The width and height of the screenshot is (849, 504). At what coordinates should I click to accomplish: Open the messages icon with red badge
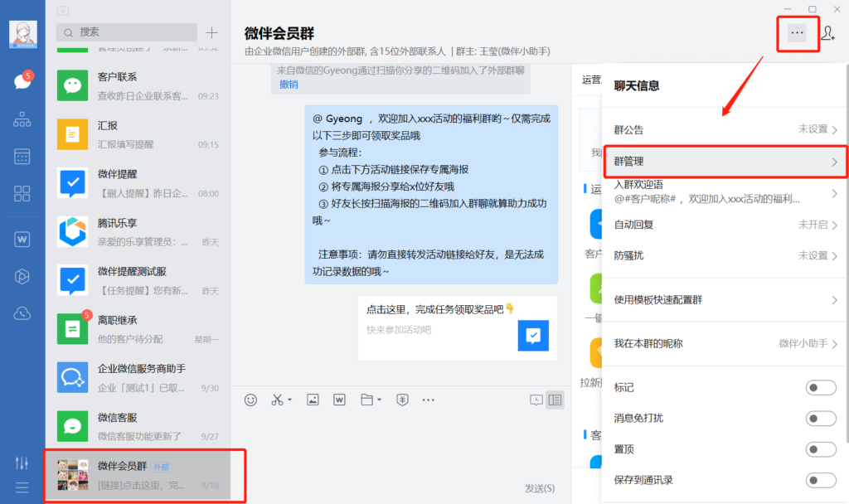point(22,81)
